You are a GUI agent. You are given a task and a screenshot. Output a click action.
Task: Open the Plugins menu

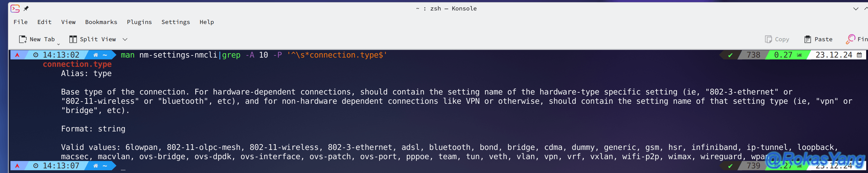coord(139,22)
